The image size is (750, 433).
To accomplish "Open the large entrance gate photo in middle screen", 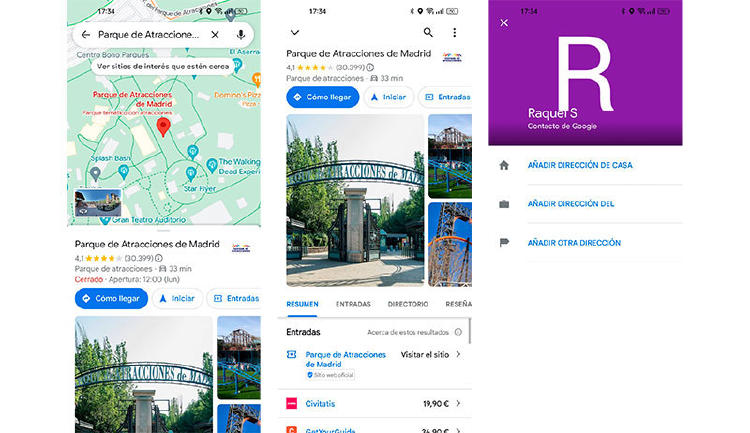I will point(355,200).
